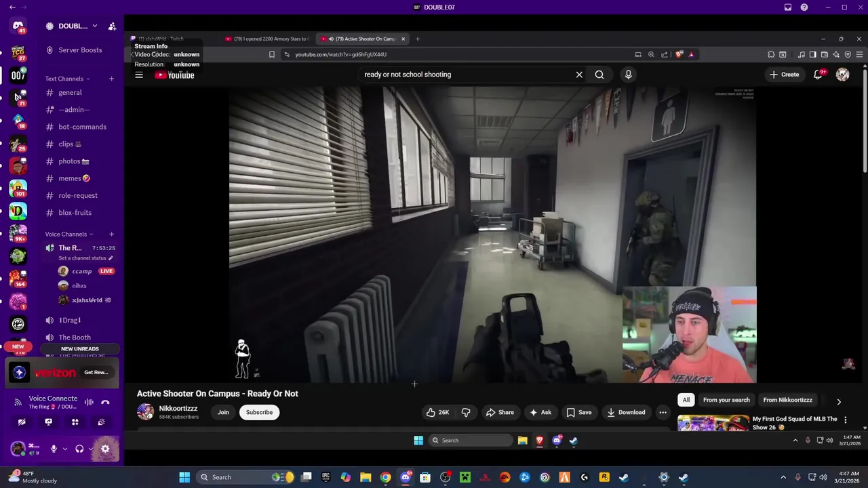
Task: Open YouTube account avatar menu
Action: [x=842, y=75]
